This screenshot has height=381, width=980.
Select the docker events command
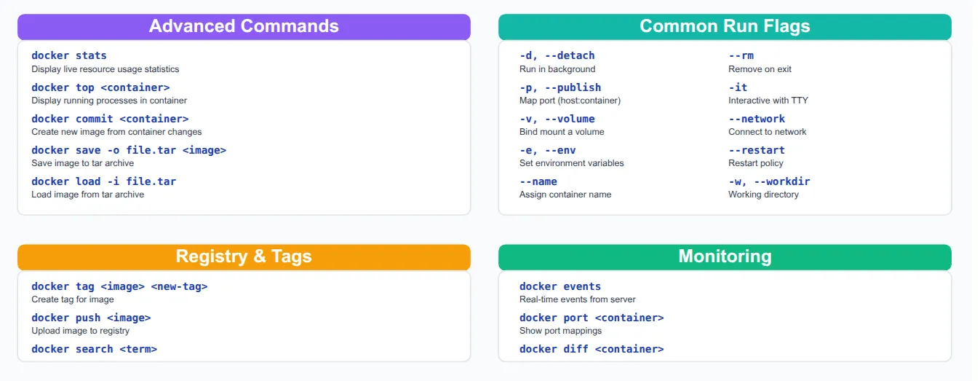[560, 286]
